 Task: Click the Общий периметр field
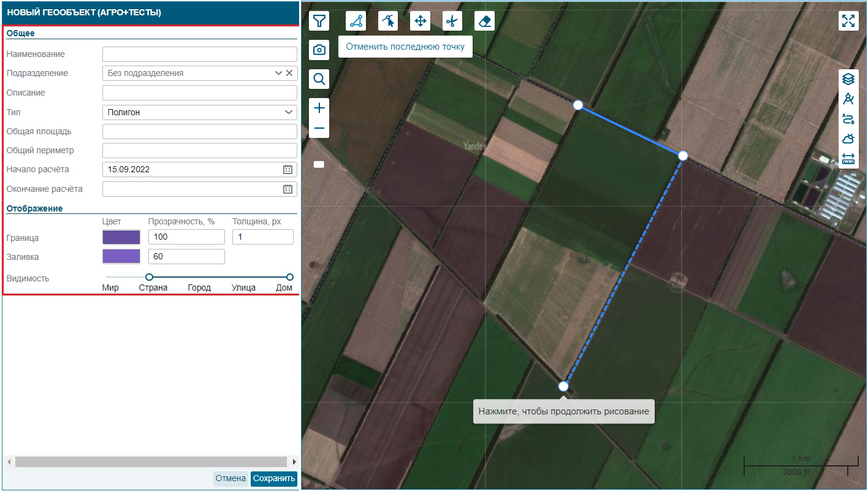pyautogui.click(x=200, y=150)
